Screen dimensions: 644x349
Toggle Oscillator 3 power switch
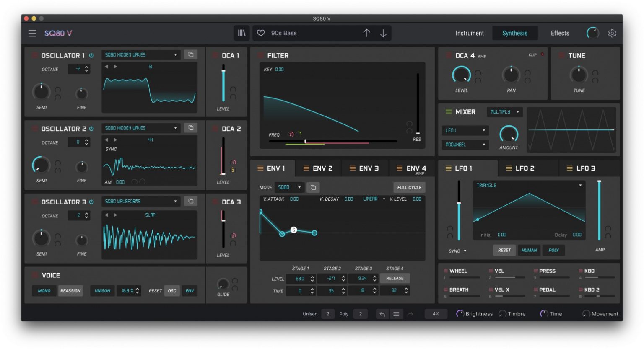(92, 202)
